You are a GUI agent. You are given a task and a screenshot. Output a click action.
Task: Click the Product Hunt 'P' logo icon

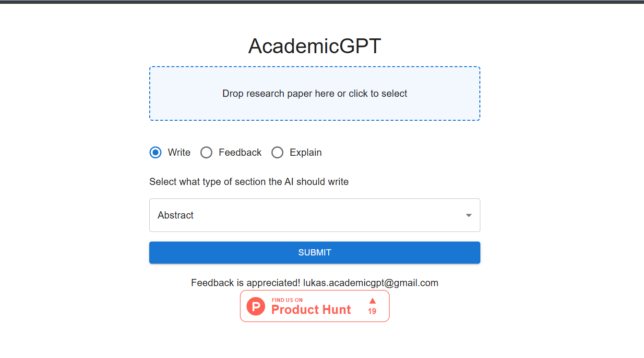pyautogui.click(x=256, y=306)
